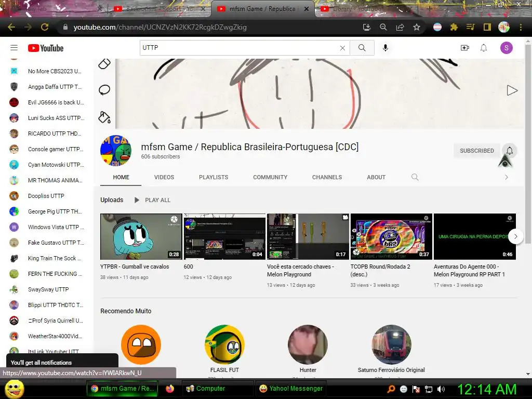Screen dimensions: 532x399
Task: Switch to the ABOUT tab
Action: coord(376,177)
